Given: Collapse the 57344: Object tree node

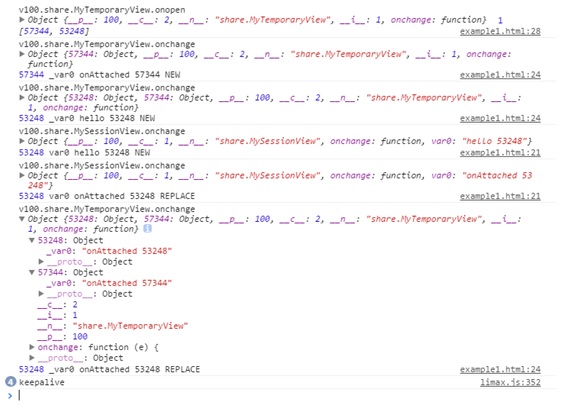Looking at the screenshot, I should tap(32, 272).
